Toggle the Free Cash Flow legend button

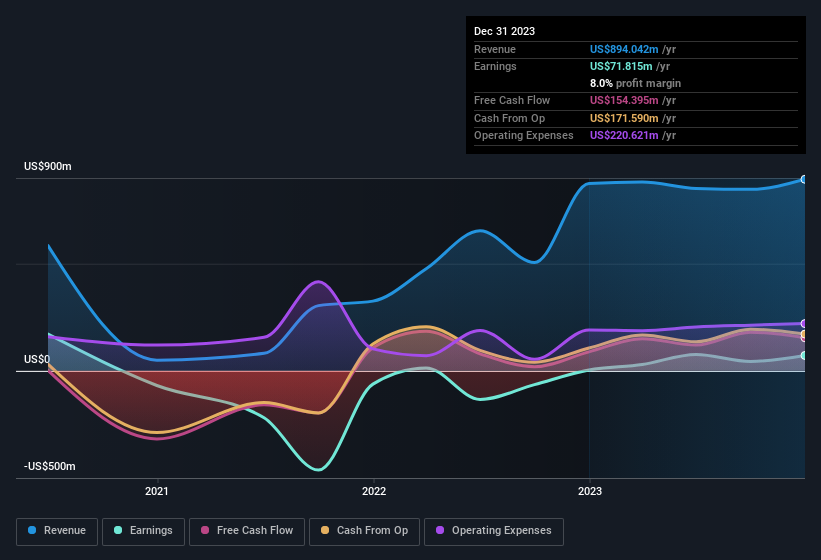pos(247,532)
